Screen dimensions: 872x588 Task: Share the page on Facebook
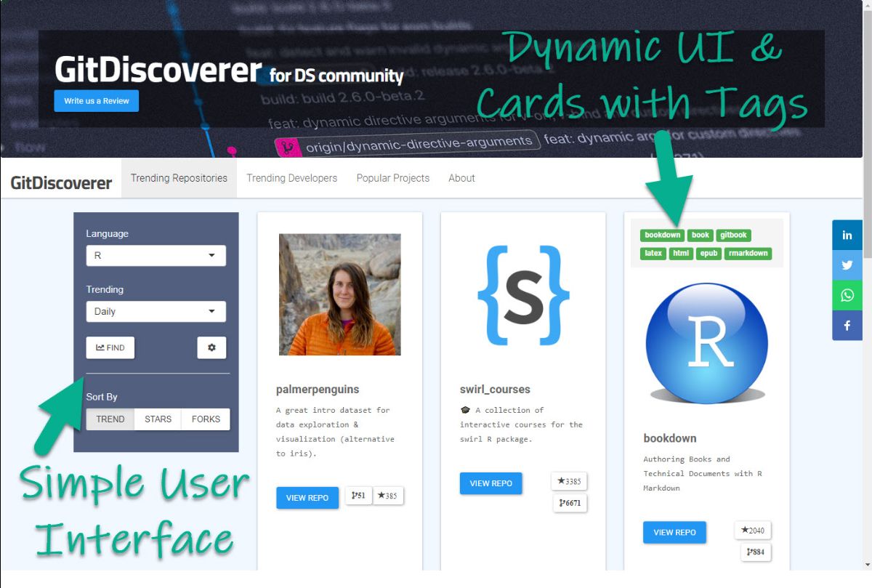click(847, 326)
